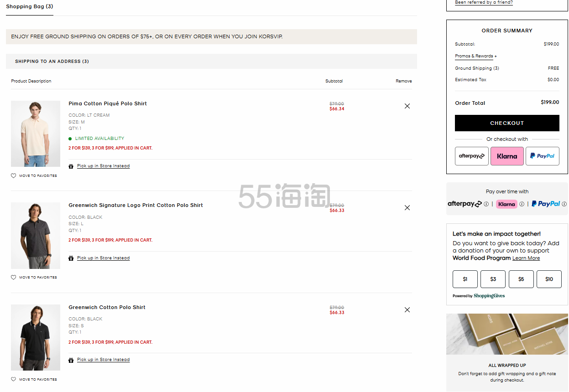Click store pickup gift icon for Signature Logo polo
The image size is (569, 392).
(71, 258)
